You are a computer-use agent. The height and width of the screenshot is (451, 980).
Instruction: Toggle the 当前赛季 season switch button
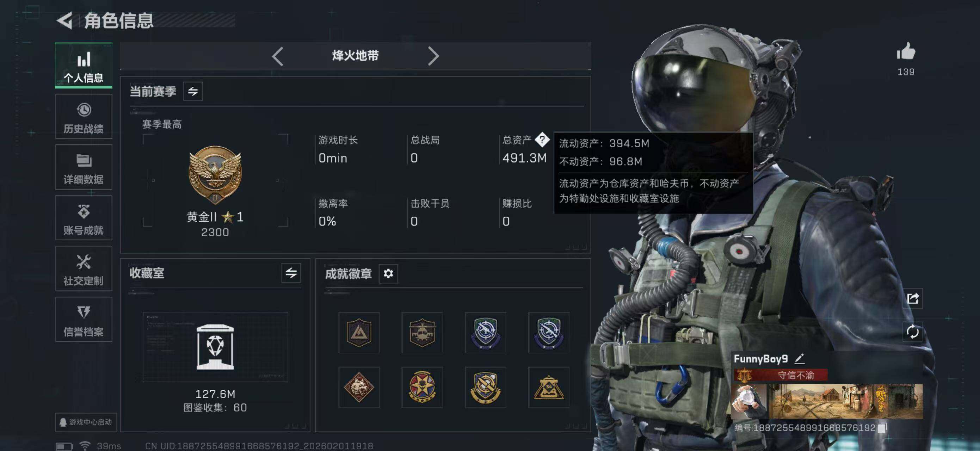pos(193,91)
